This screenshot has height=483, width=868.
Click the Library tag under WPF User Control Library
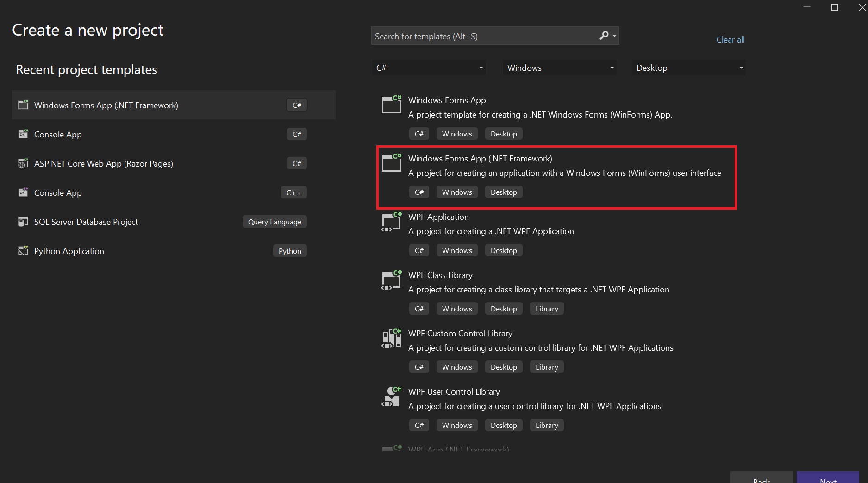[547, 425]
